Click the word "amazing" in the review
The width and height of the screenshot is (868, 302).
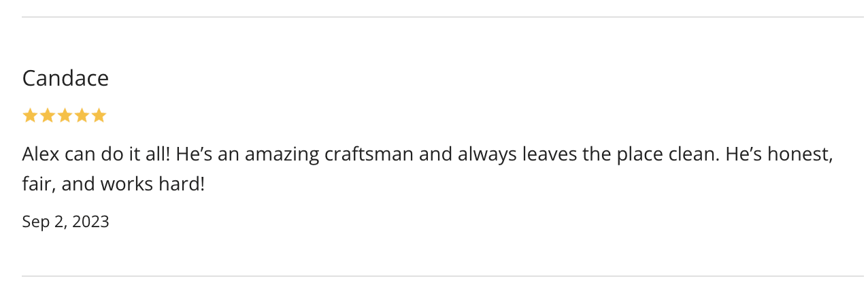282,154
